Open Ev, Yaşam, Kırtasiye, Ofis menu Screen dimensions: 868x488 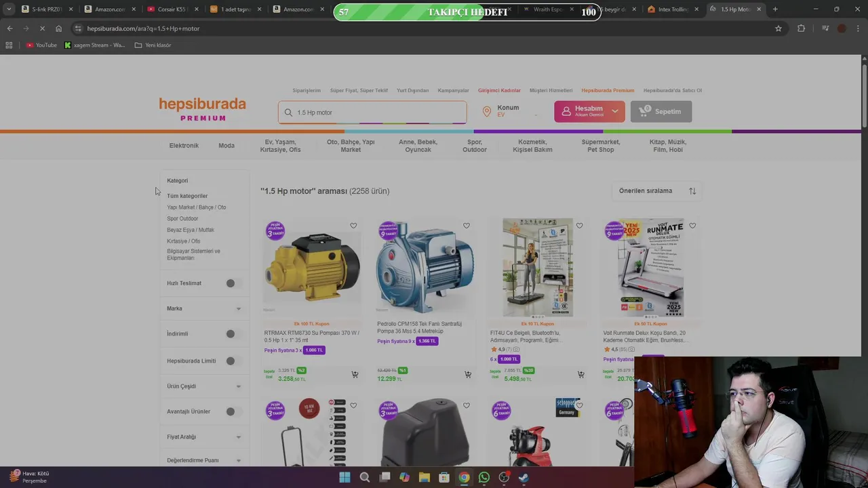point(281,146)
